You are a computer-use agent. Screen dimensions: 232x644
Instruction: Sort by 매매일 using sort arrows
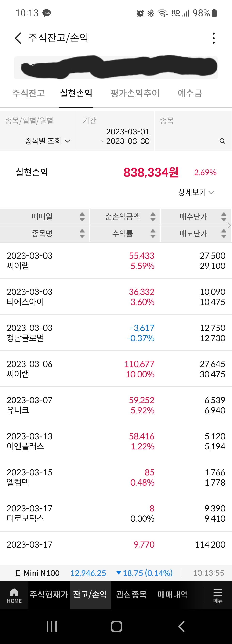pyautogui.click(x=82, y=217)
